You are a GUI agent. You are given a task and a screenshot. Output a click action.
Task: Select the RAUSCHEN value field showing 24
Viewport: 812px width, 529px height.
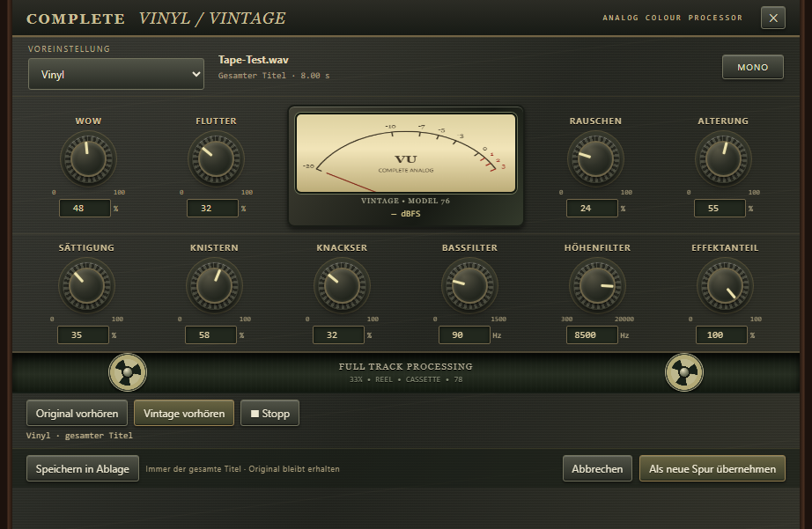[x=592, y=208]
